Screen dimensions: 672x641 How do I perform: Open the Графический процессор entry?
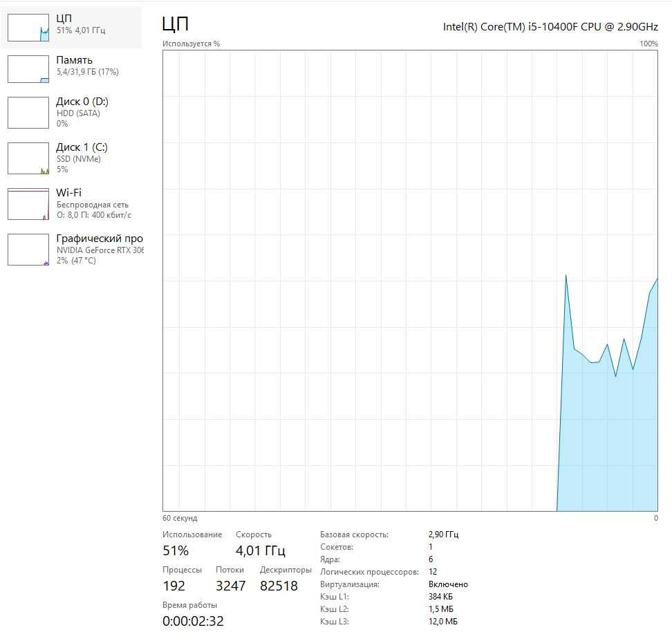pos(72,250)
